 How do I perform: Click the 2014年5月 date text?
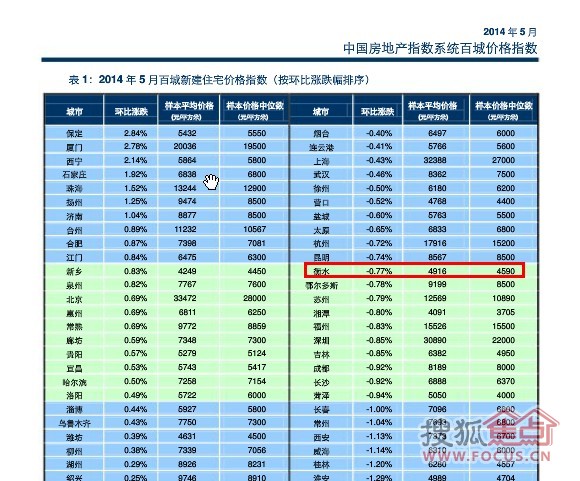[510, 32]
